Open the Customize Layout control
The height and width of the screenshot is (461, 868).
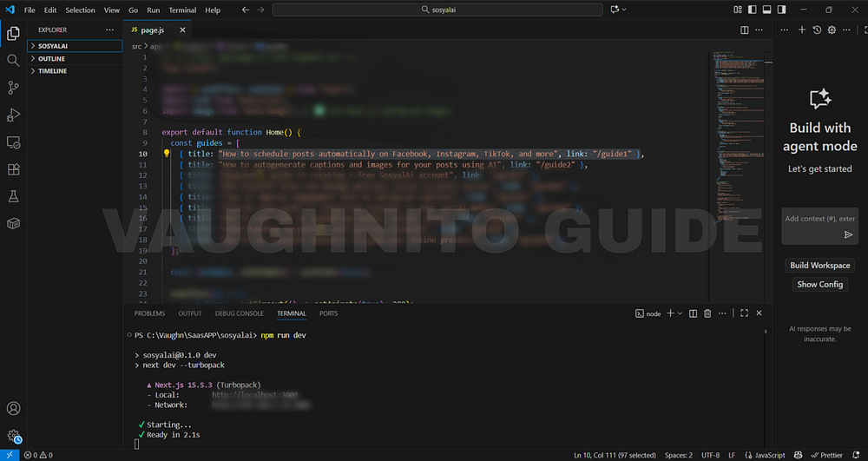click(737, 10)
